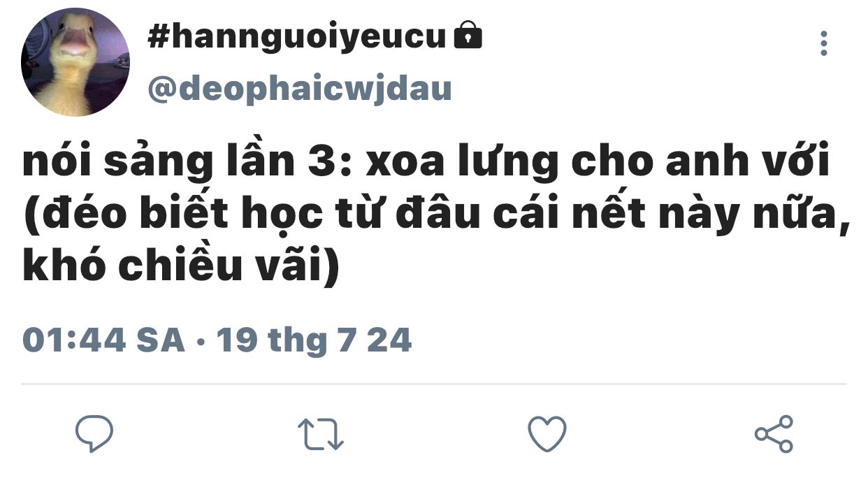868x478 pixels.
Task: Retweet this post using the arrows icon
Action: (321, 434)
